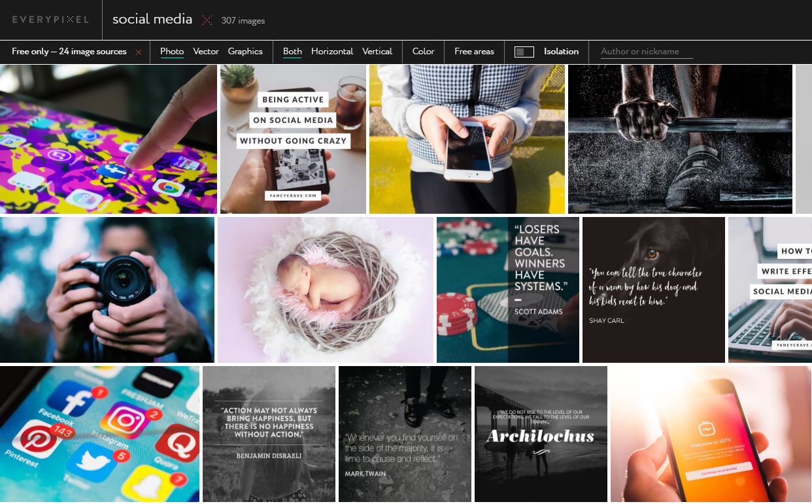Open the How To Write Effective image
Viewport: 812px width, 504px height.
[x=770, y=290]
